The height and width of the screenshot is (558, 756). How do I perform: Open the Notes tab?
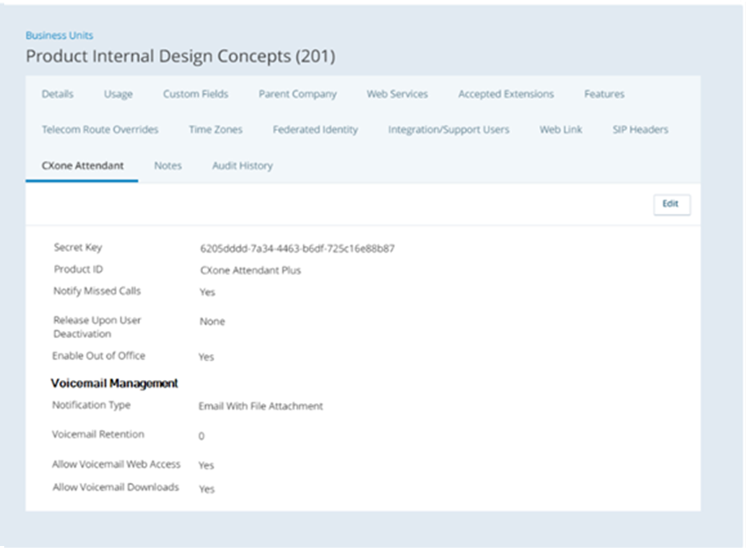(x=168, y=166)
